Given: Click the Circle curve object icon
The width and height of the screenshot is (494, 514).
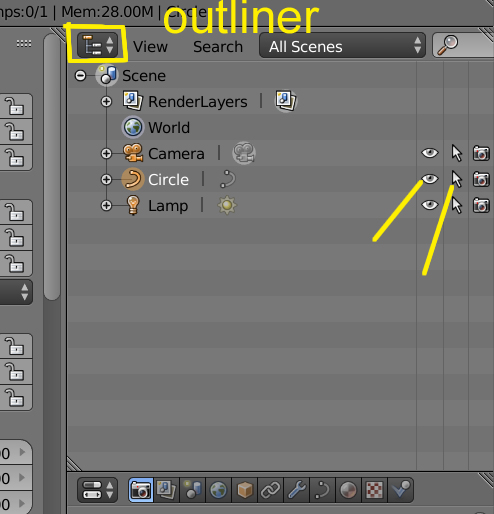Looking at the screenshot, I should tap(132, 179).
